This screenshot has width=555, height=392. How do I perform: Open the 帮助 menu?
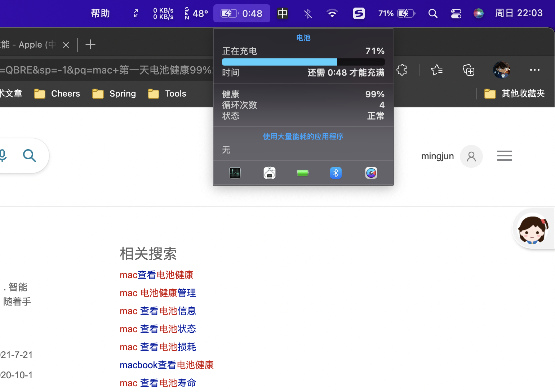(x=100, y=14)
